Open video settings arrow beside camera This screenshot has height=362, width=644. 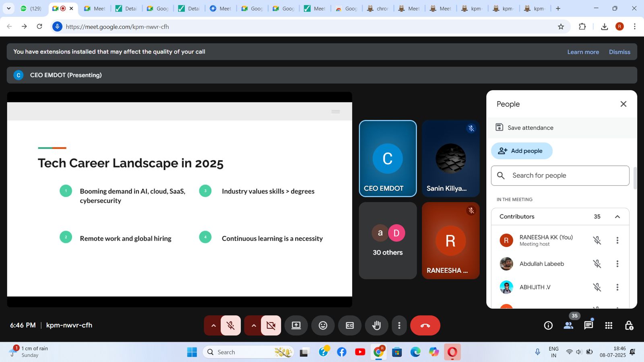coord(254,325)
